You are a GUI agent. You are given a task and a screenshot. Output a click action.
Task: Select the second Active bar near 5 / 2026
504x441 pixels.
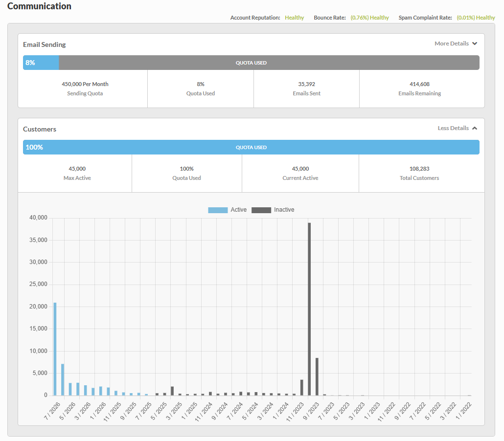(x=63, y=379)
